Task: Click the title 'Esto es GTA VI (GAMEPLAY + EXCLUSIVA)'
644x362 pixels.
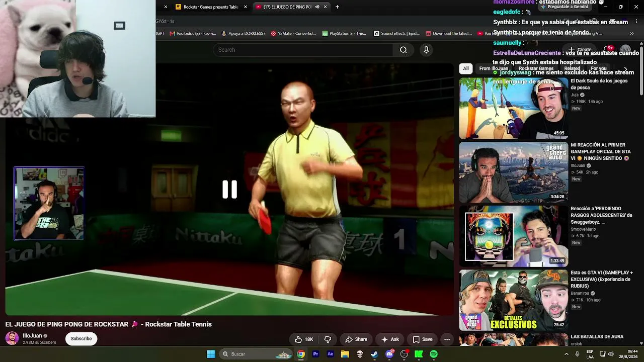Action: coord(602,279)
